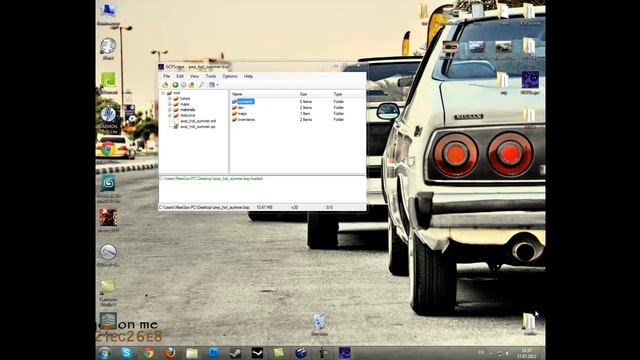This screenshot has height=360, width=640.
Task: Select awp_hot_summer.zip in the tree
Action: (198, 127)
